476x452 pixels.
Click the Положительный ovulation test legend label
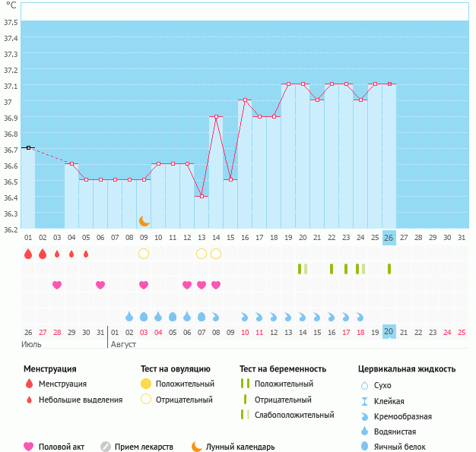185,384
